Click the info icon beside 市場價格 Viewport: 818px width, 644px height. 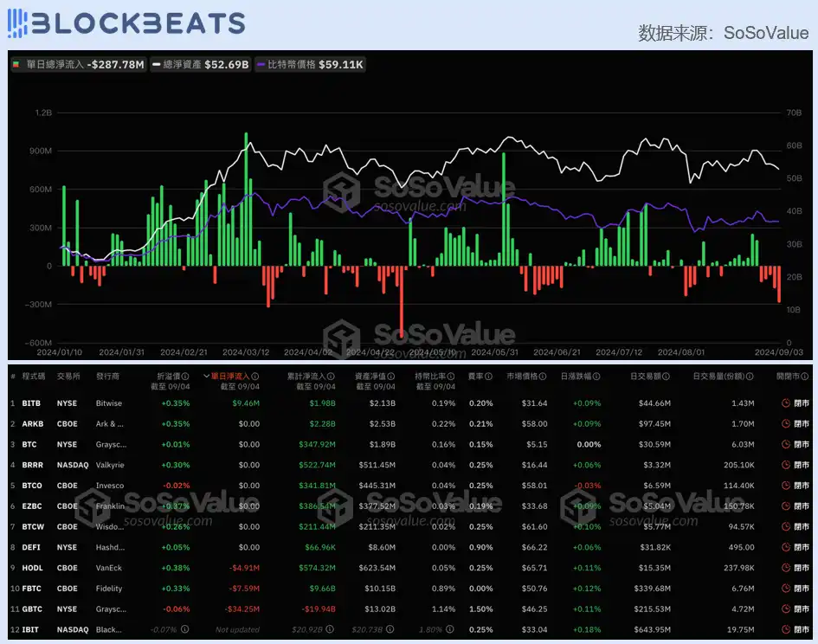tap(544, 377)
